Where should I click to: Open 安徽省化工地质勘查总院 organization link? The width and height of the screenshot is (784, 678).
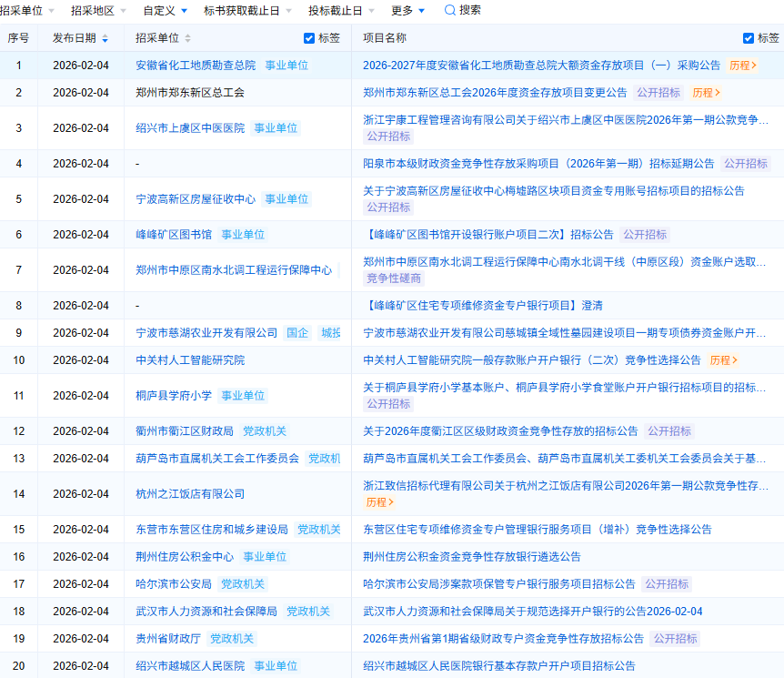[x=196, y=66]
